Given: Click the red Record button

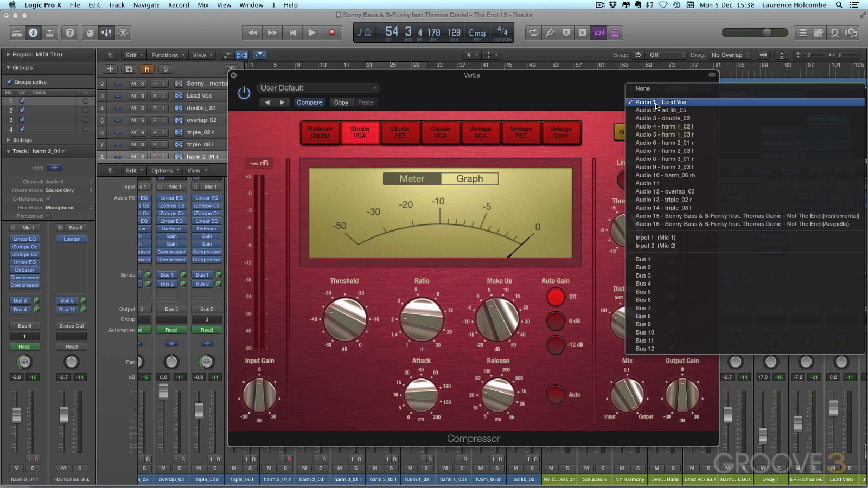Looking at the screenshot, I should pyautogui.click(x=332, y=33).
